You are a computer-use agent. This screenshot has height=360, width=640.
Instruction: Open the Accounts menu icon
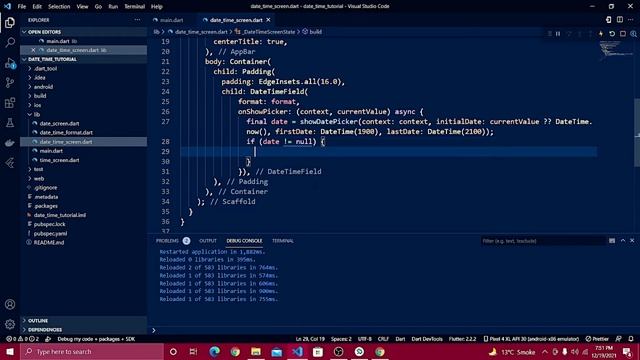click(10, 304)
